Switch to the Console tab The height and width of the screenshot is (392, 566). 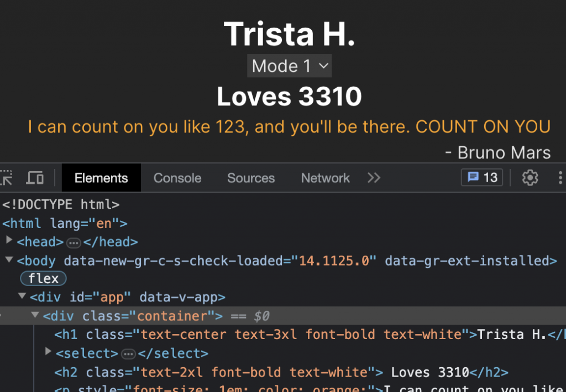point(177,178)
